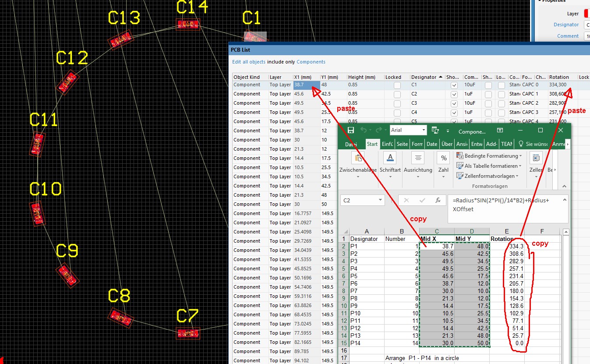This screenshot has width=590, height=364.
Task: Open Ribbon Display Options icon in Excel
Action: [501, 131]
